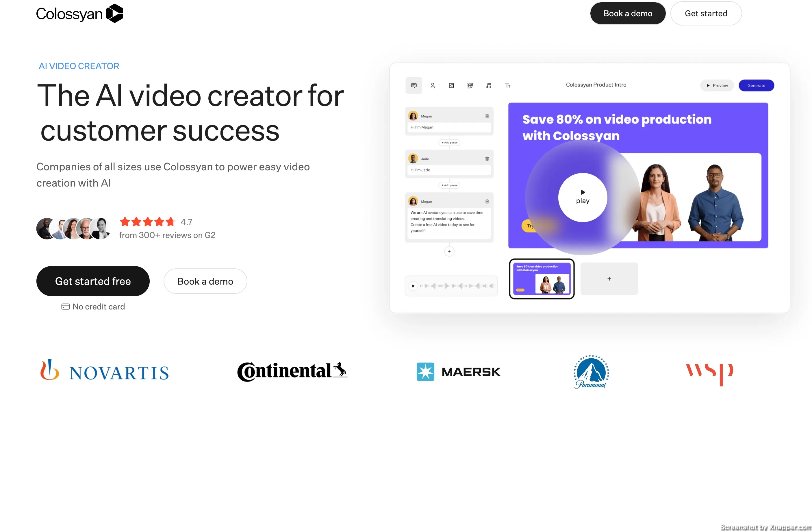Image resolution: width=812 pixels, height=531 pixels.
Task: Click Add pause below Megan's first block
Action: [x=449, y=142]
